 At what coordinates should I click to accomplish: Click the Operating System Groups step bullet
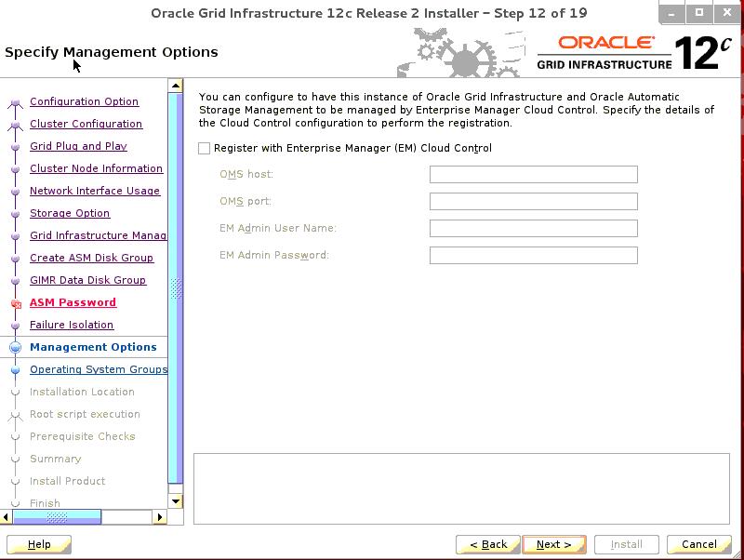tap(15, 369)
